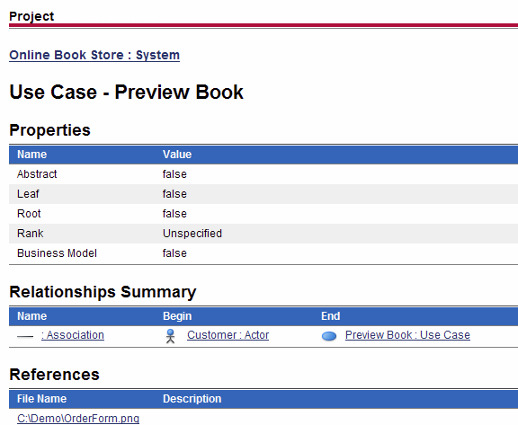Click the Begin column header

click(x=177, y=316)
